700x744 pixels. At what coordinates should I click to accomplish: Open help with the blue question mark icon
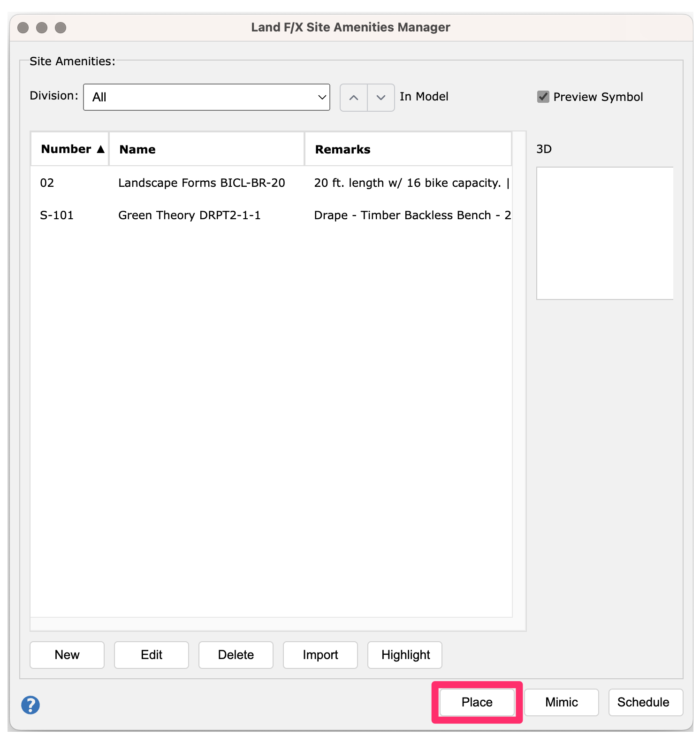(x=30, y=705)
